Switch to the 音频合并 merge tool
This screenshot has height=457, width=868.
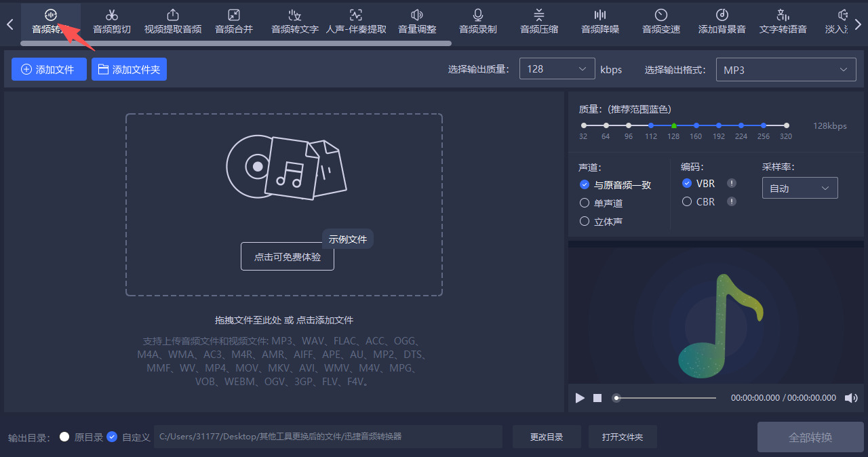pyautogui.click(x=233, y=21)
